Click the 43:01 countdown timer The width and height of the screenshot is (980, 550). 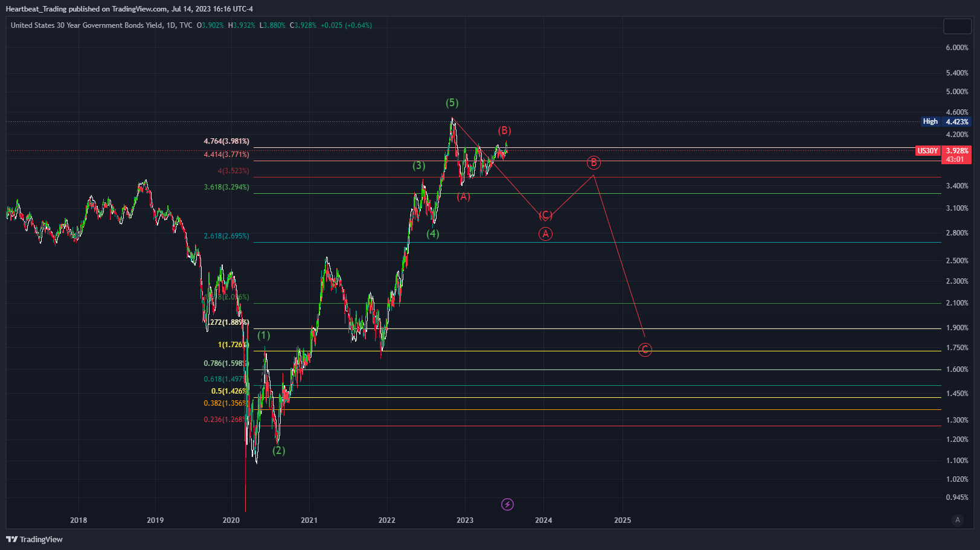point(955,159)
